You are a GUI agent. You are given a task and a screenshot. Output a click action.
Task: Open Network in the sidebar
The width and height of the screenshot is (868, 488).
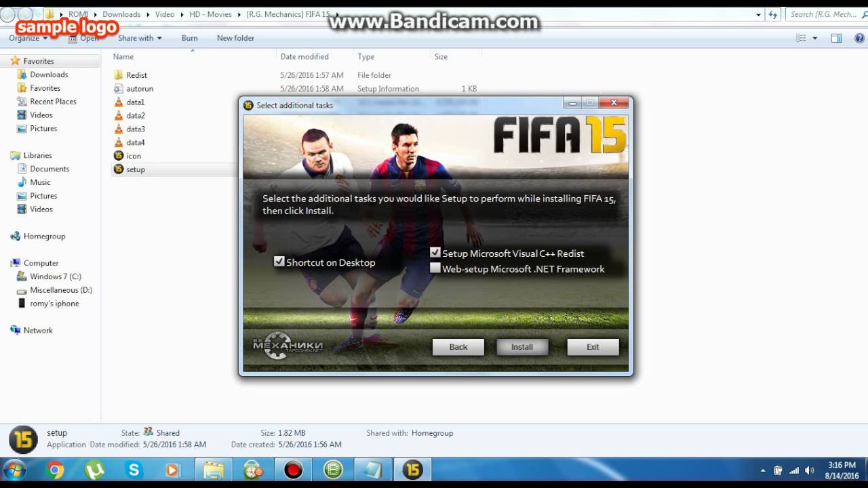pyautogui.click(x=38, y=331)
